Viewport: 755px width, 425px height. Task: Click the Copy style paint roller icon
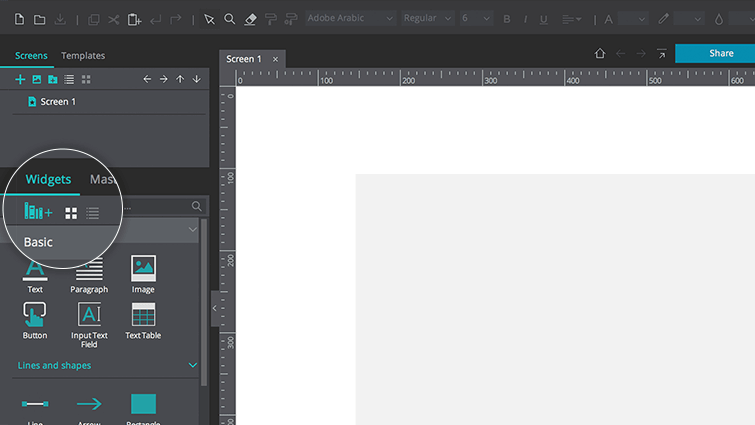[x=271, y=19]
